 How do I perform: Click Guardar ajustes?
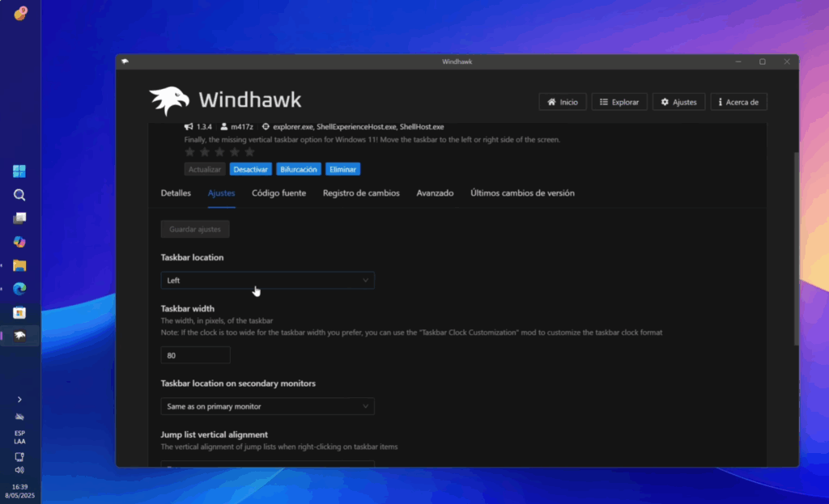(x=195, y=229)
